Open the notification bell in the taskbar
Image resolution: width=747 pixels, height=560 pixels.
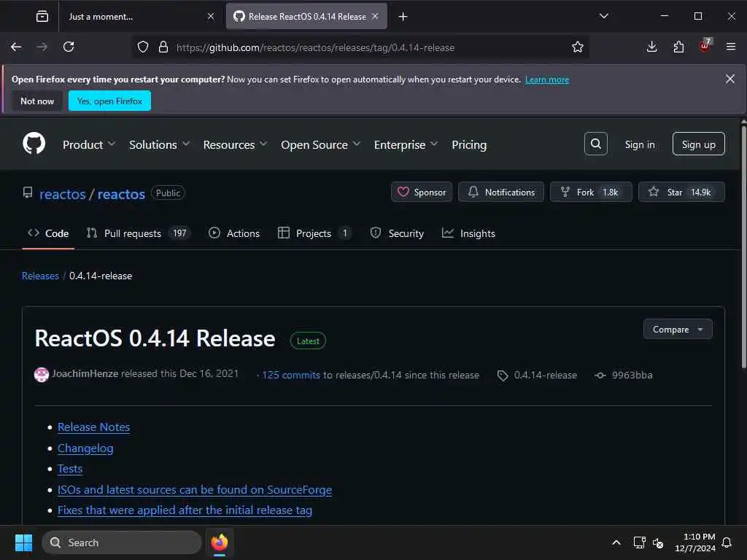click(x=727, y=542)
